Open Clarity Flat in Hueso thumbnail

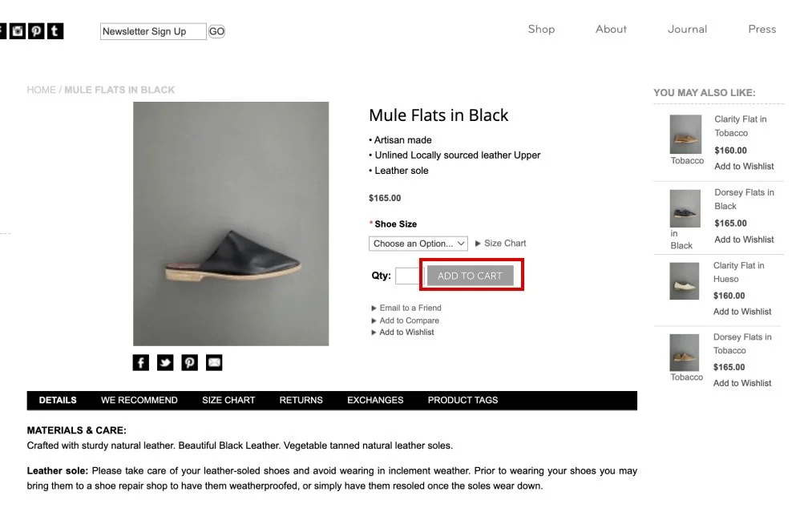[x=684, y=281]
